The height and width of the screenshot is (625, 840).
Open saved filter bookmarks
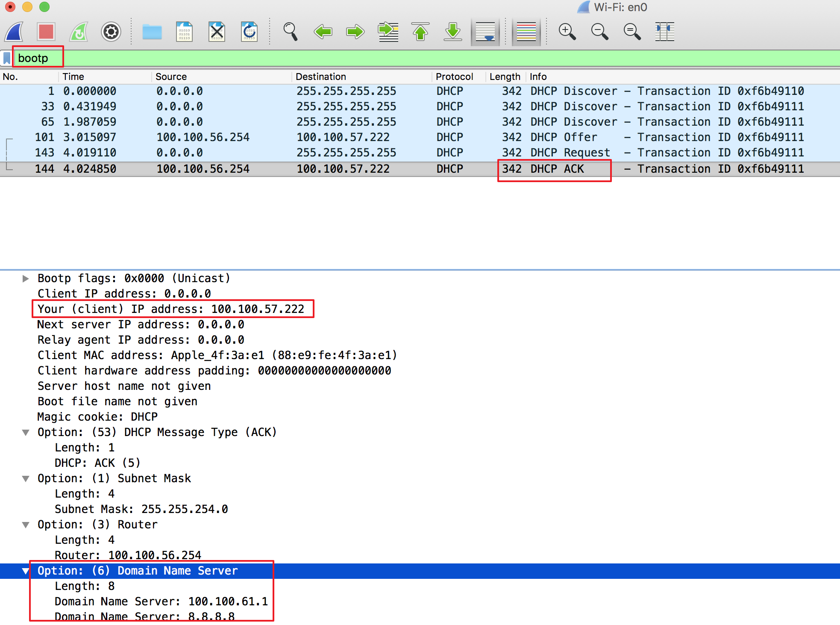(x=6, y=57)
